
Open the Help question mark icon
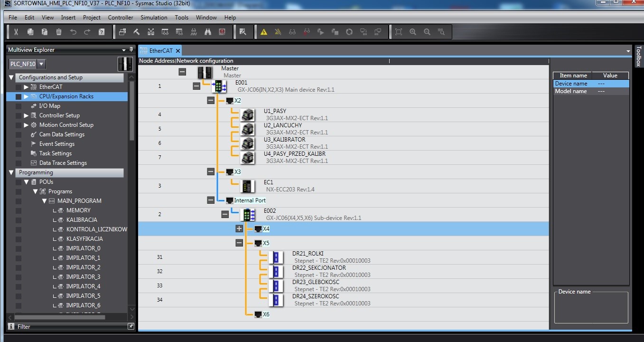coord(102,32)
